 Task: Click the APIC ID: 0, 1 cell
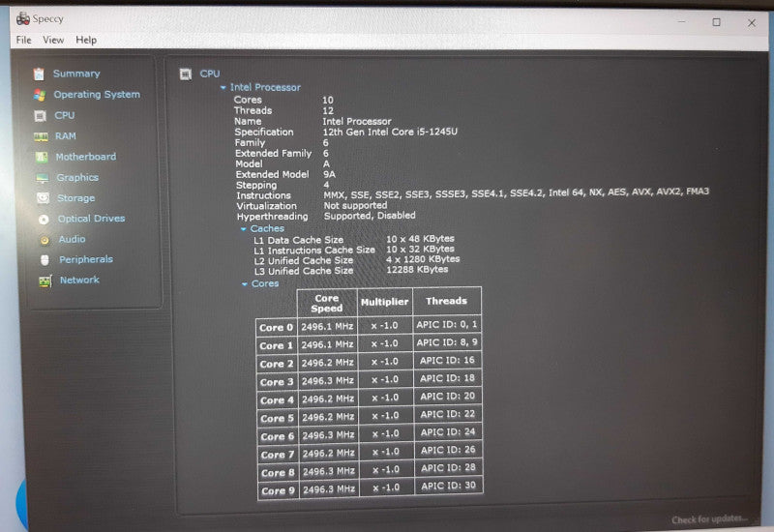pyautogui.click(x=447, y=325)
